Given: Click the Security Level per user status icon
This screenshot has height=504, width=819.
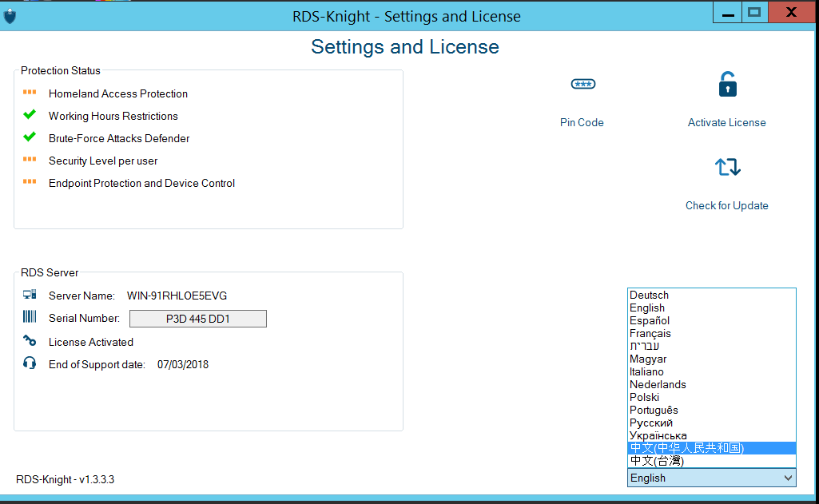Looking at the screenshot, I should point(30,160).
